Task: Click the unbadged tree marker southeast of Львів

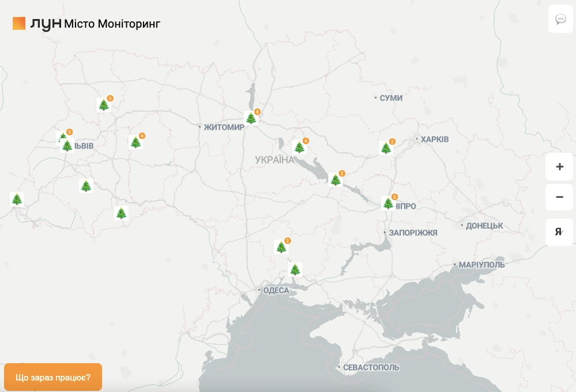Action: [x=86, y=186]
